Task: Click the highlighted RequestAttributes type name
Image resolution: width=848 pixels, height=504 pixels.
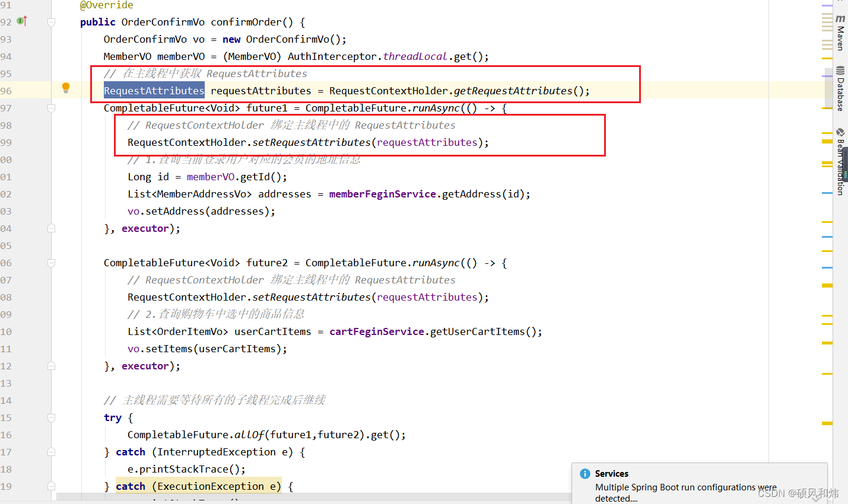Action: (x=154, y=91)
